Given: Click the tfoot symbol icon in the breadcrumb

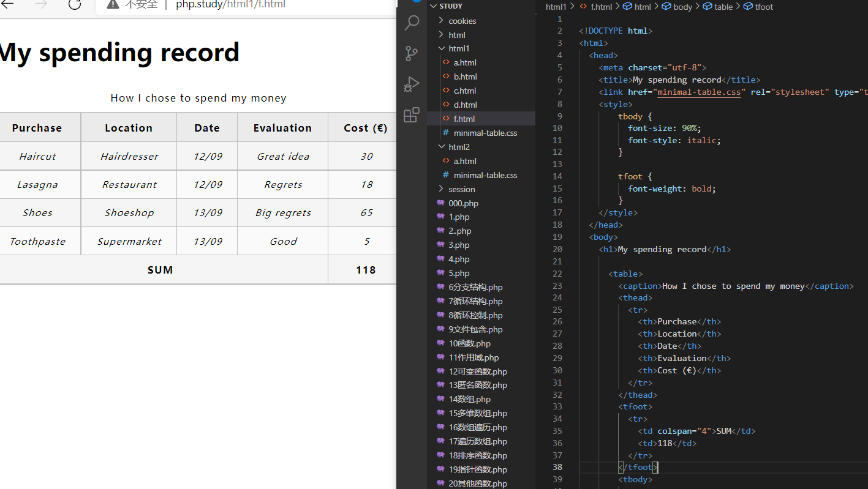Looking at the screenshot, I should pyautogui.click(x=748, y=7).
